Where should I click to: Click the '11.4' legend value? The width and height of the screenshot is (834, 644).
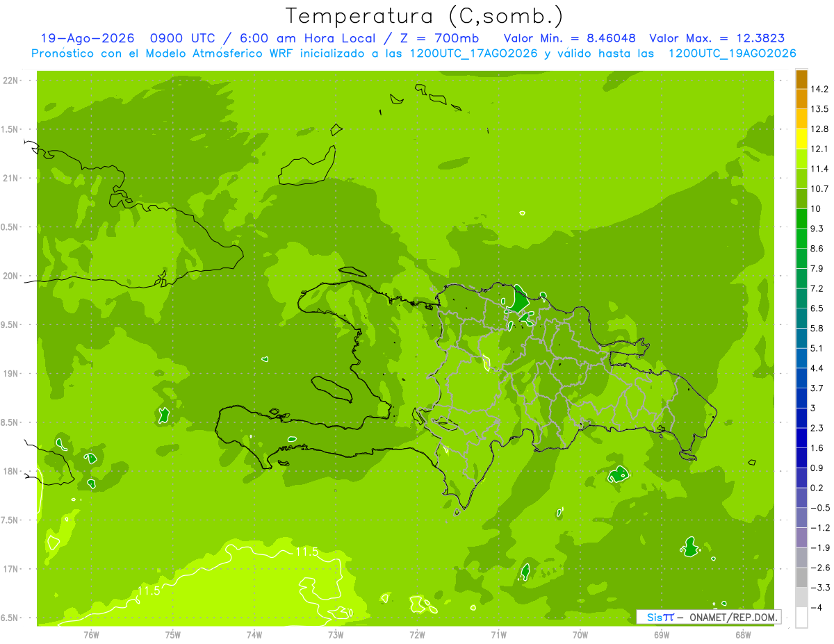pos(820,169)
